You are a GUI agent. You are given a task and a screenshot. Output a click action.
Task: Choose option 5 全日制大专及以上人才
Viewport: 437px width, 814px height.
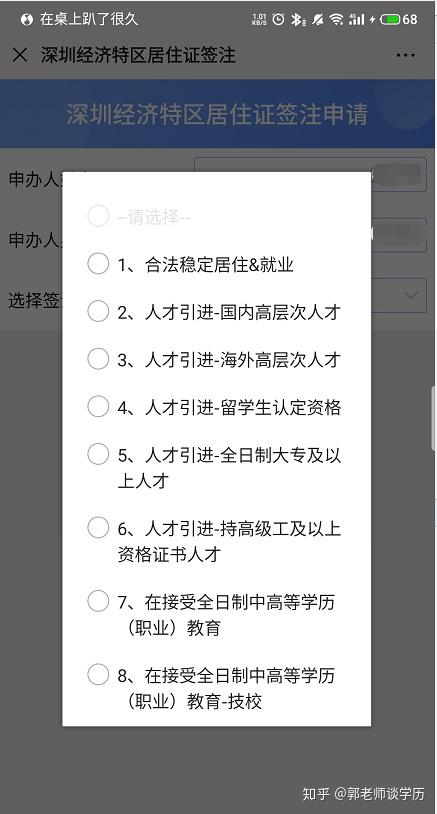(216, 468)
